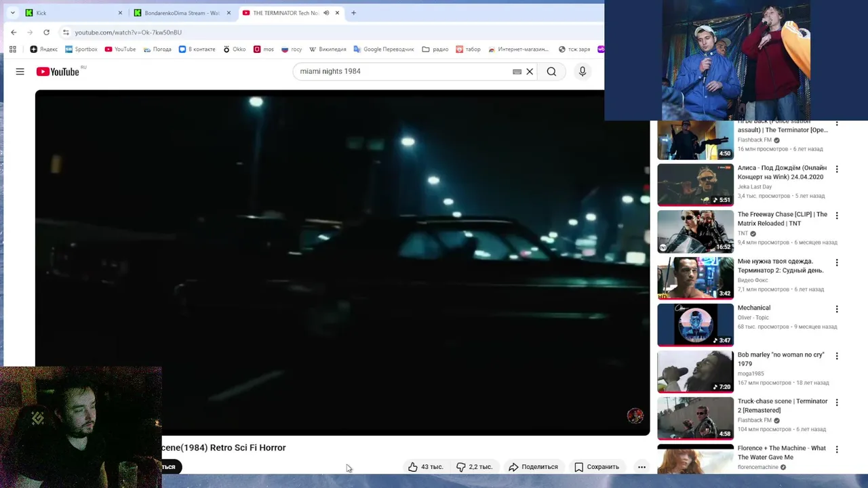Close THE TERMINATOR Tech Noir tab
The height and width of the screenshot is (488, 868).
pyautogui.click(x=338, y=13)
